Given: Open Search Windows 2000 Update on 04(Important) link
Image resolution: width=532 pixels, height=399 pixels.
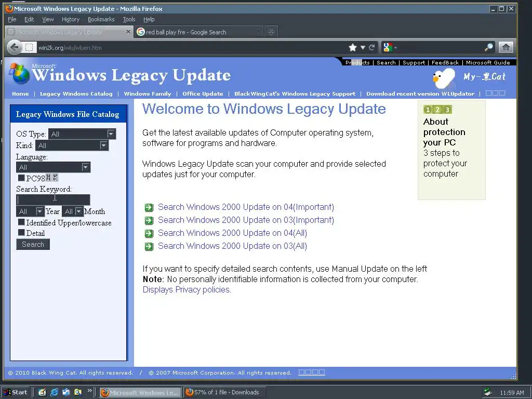Looking at the screenshot, I should (246, 207).
